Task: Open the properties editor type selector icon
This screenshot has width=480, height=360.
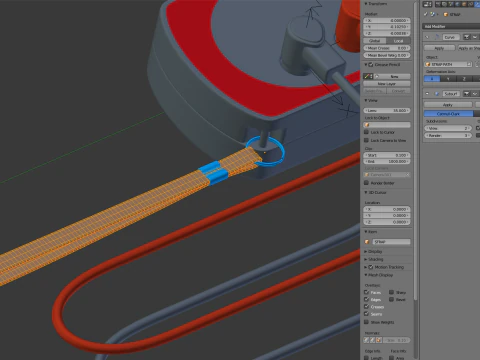Action: [x=427, y=4]
